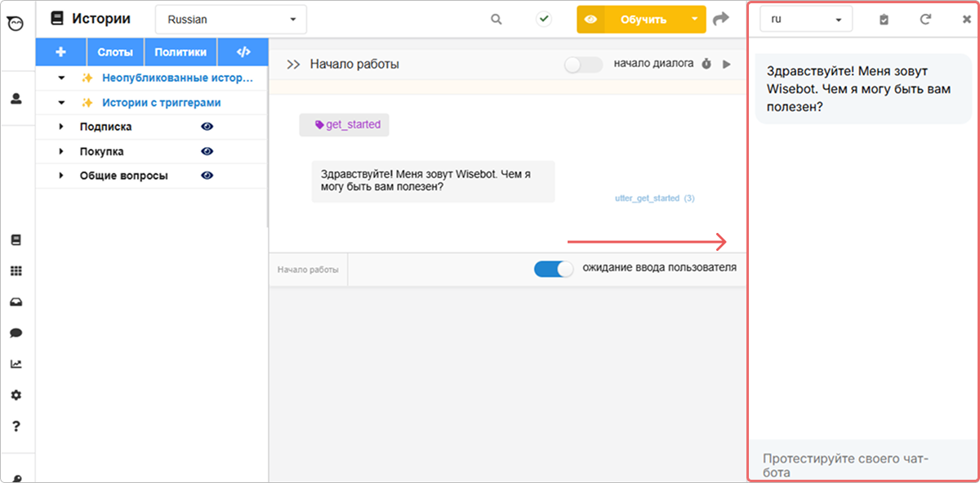Click the add story plus button

(60, 52)
